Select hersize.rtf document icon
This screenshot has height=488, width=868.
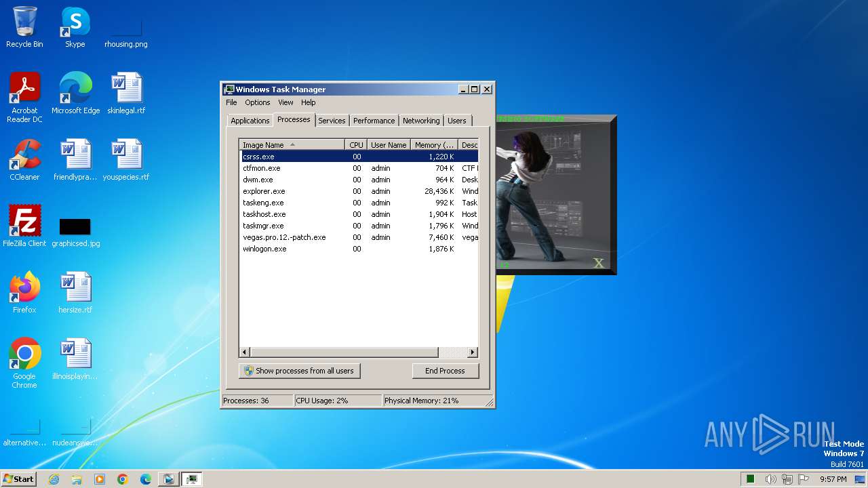point(75,293)
